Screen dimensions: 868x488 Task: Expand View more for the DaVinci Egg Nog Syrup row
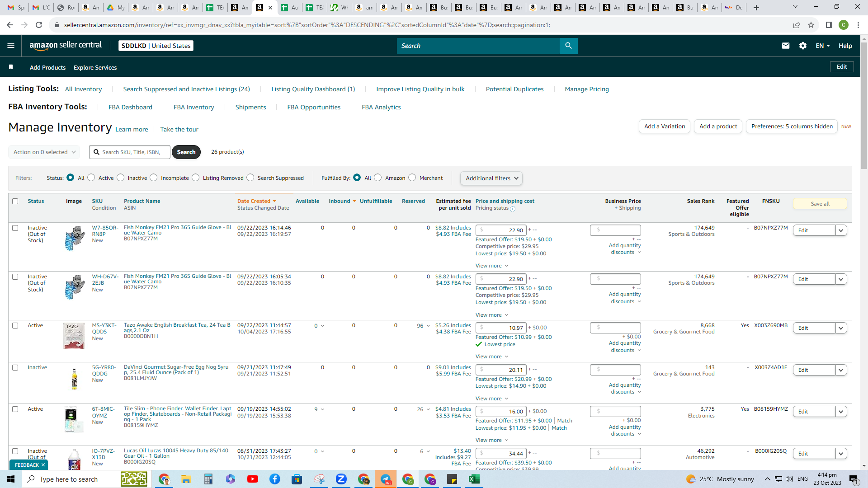coord(492,399)
